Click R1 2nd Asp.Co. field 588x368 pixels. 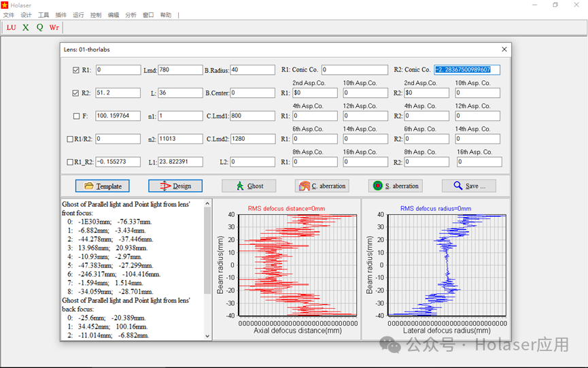315,93
